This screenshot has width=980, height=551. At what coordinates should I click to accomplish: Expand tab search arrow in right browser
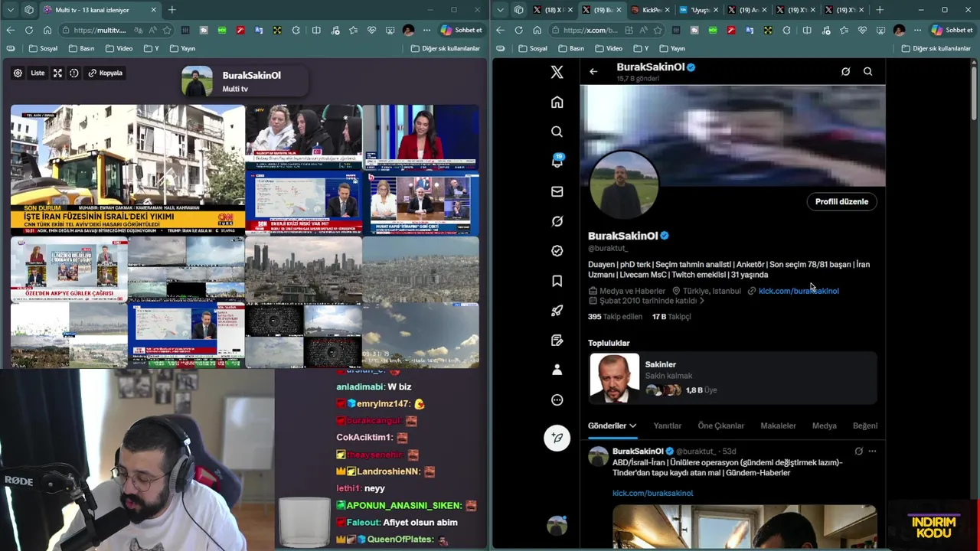pyautogui.click(x=500, y=10)
